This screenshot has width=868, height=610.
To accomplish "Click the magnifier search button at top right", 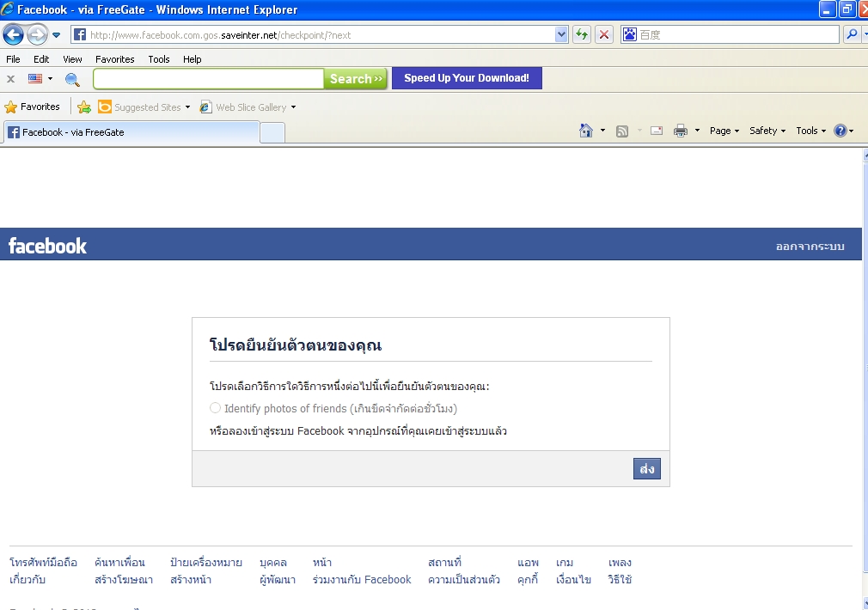I will (x=852, y=35).
